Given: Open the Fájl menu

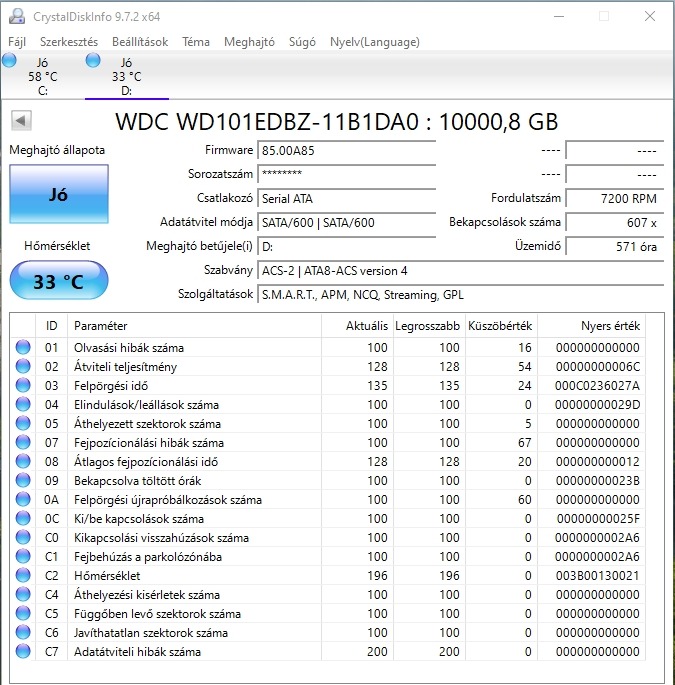Looking at the screenshot, I should [x=17, y=42].
